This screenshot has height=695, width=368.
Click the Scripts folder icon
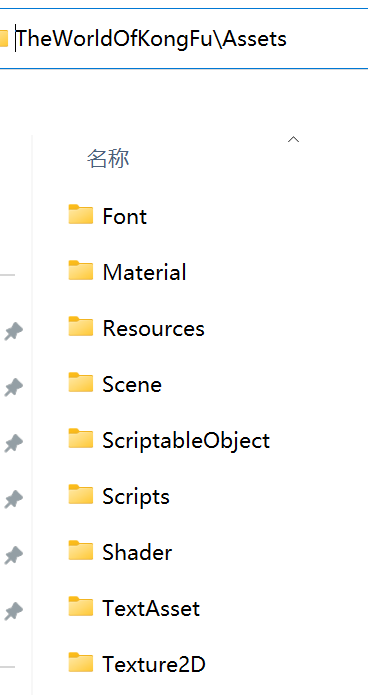pyautogui.click(x=81, y=495)
